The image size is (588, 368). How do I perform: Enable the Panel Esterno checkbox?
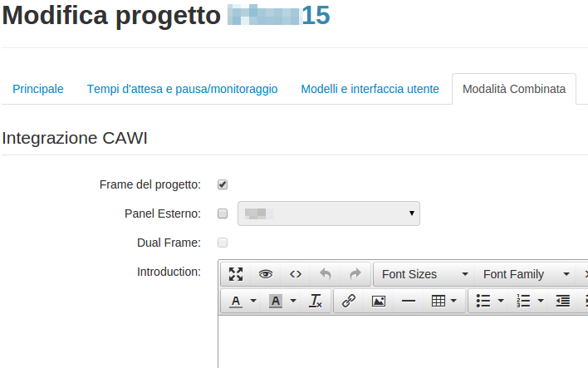pos(223,213)
